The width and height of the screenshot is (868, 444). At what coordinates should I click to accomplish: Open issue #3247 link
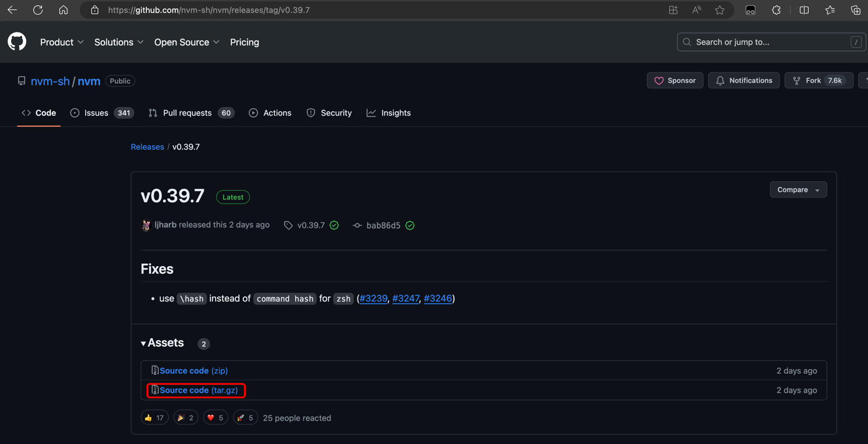[406, 298]
